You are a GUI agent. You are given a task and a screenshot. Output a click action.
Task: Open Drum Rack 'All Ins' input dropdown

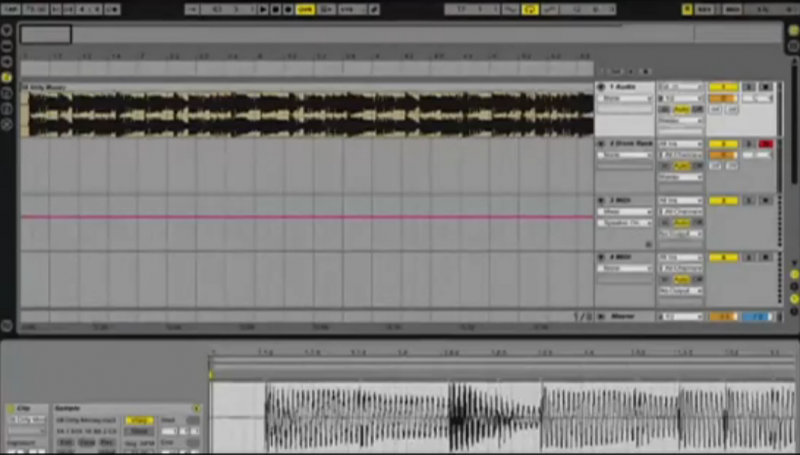click(680, 144)
